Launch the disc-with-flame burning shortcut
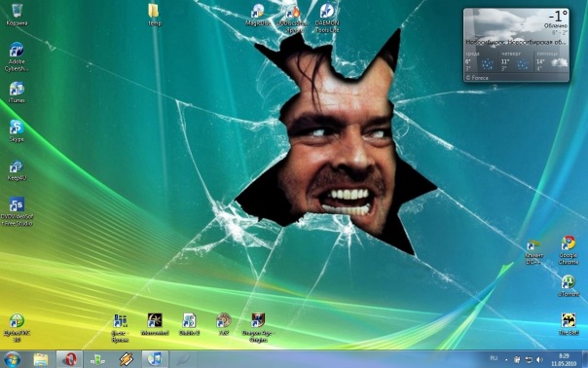Viewport: 588px width, 368px height. 293,18
